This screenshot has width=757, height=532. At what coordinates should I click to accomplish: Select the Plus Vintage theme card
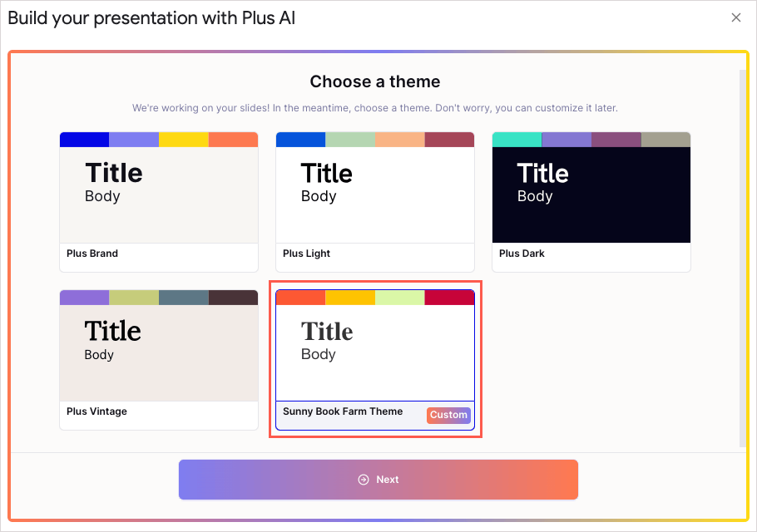point(159,360)
